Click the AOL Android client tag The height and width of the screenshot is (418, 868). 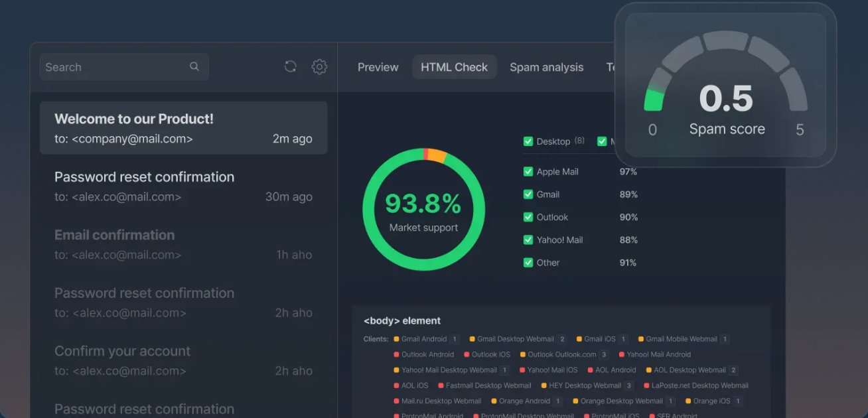tap(611, 370)
